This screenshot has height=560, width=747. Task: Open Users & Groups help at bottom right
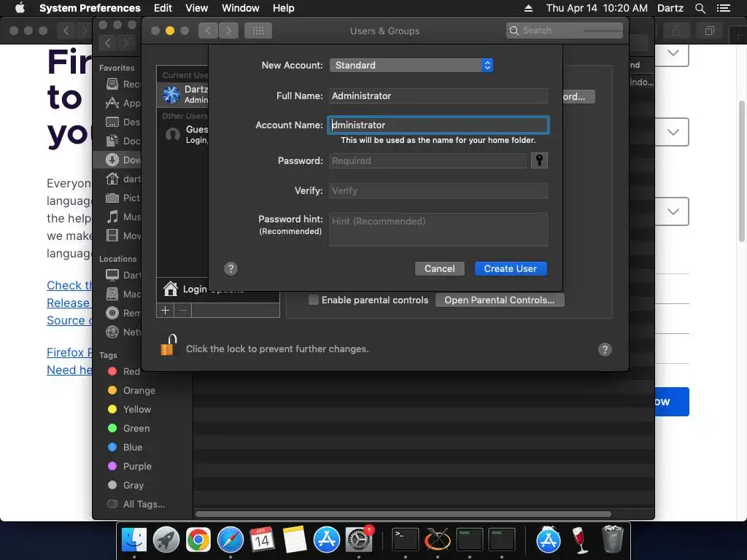pos(605,349)
